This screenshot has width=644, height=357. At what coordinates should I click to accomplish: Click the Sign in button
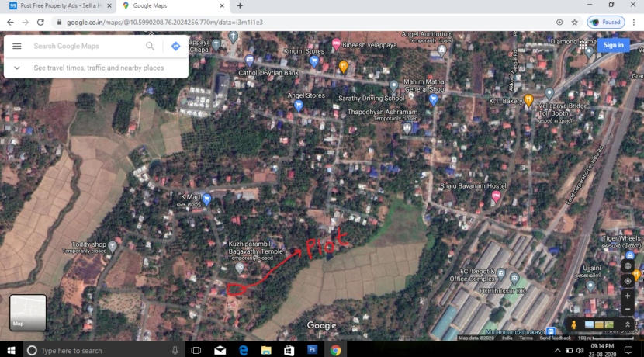(x=613, y=45)
